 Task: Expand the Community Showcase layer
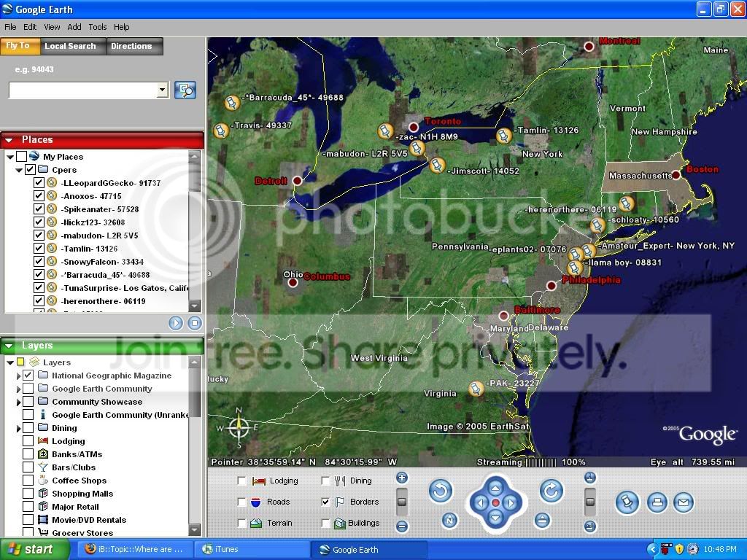click(x=18, y=402)
